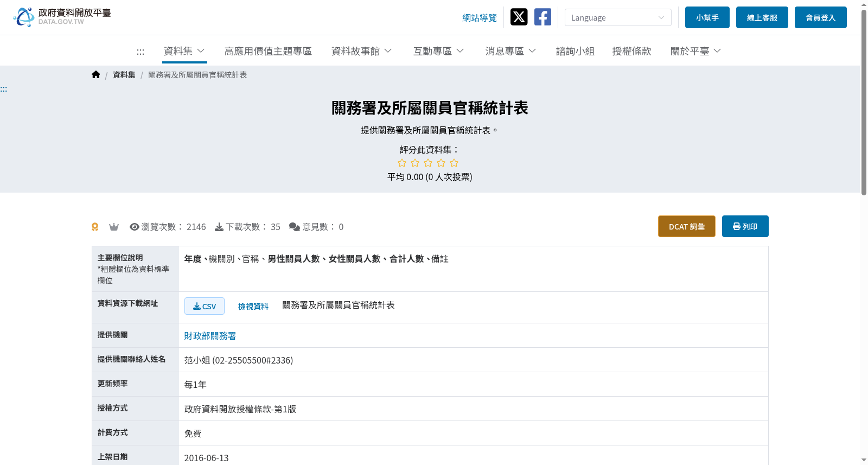This screenshot has height=465, width=868.
Task: Go to home via breadcrumb house icon
Action: click(95, 75)
